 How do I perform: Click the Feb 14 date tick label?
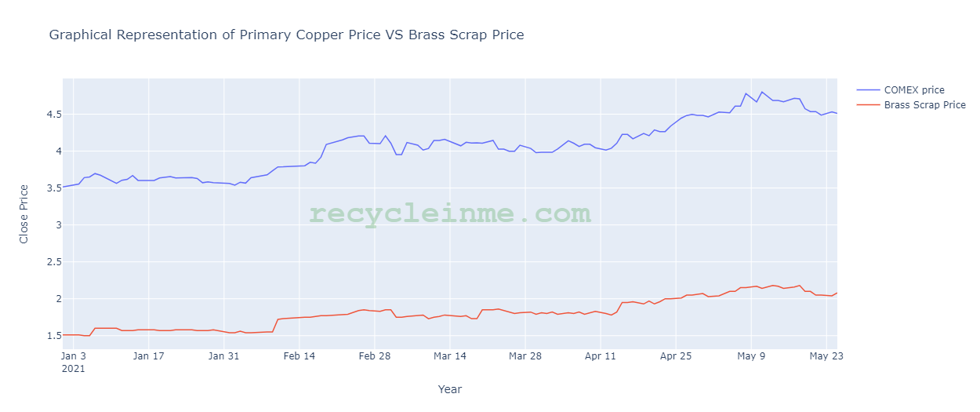click(x=299, y=355)
